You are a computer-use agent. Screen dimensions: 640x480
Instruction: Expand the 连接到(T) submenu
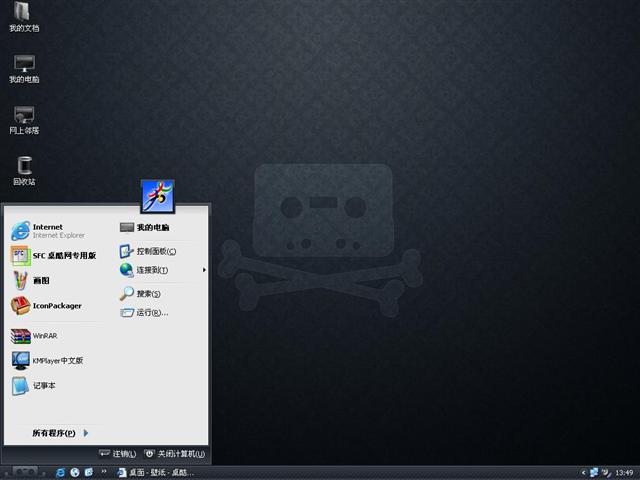[162, 270]
